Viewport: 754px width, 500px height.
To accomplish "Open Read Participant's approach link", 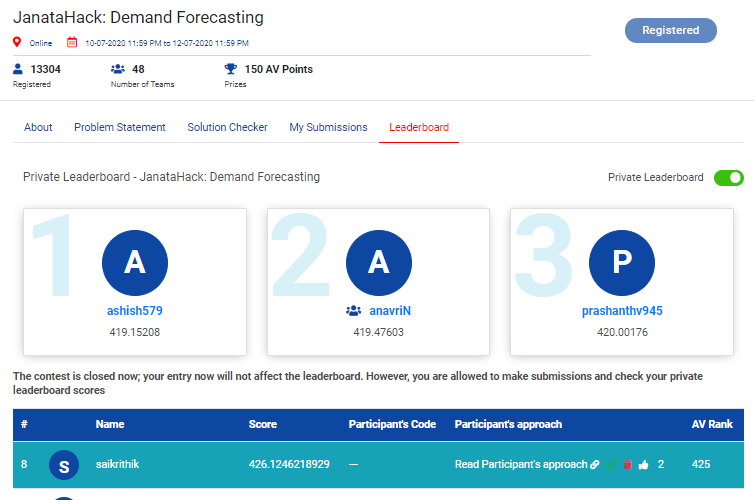I will tap(521, 464).
